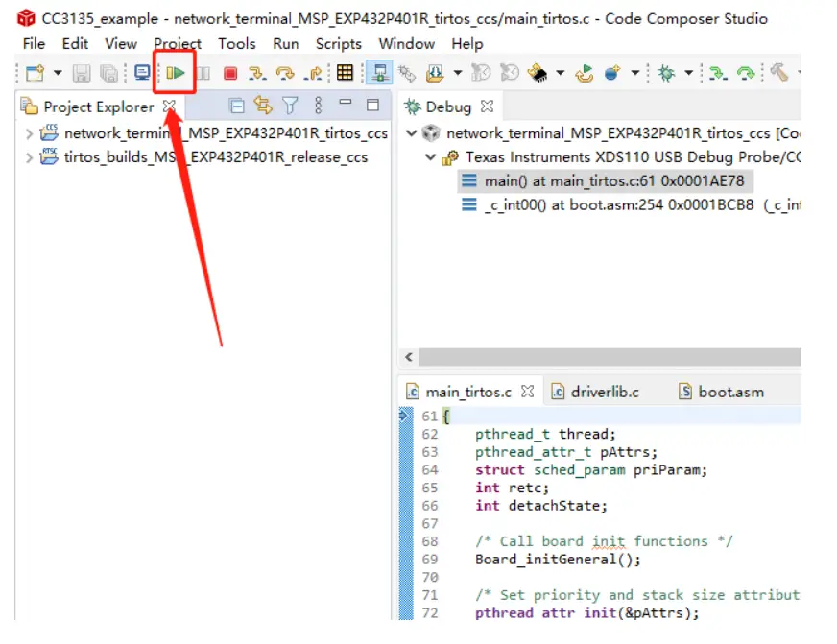Viewport: 837px width, 644px height.
Task: Select the main() stack frame
Action: click(x=613, y=180)
